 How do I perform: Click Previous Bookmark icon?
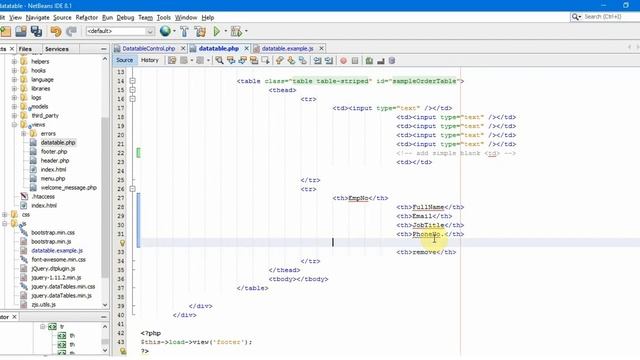[x=280, y=60]
